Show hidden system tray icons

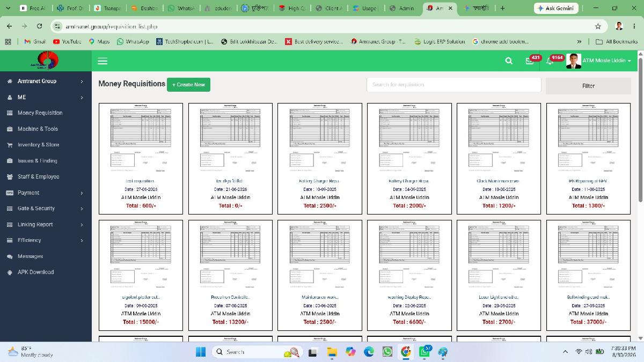(565, 352)
